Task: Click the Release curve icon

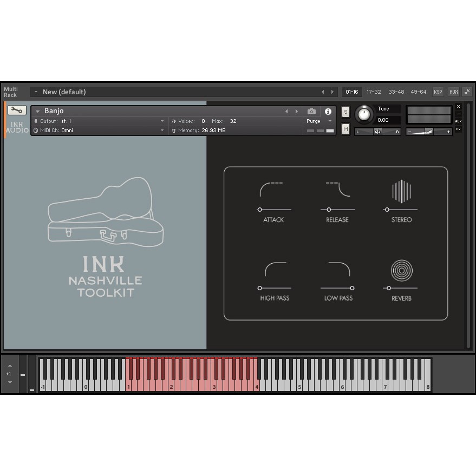Action: (x=338, y=190)
